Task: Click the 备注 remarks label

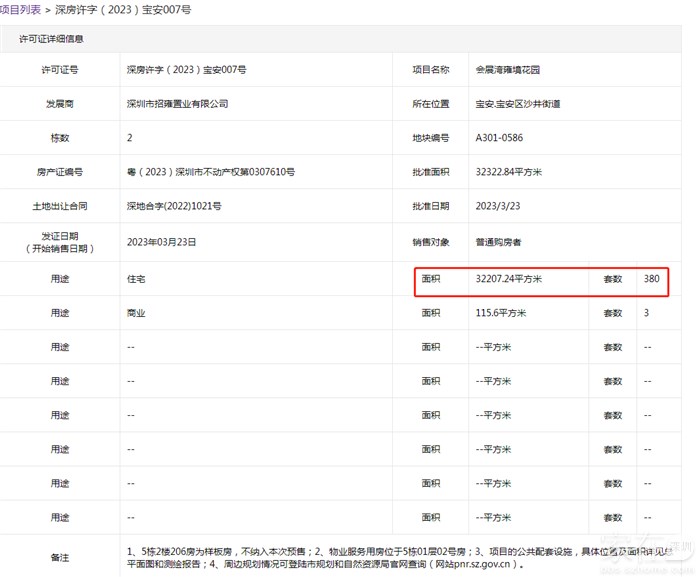Action: pyautogui.click(x=60, y=557)
